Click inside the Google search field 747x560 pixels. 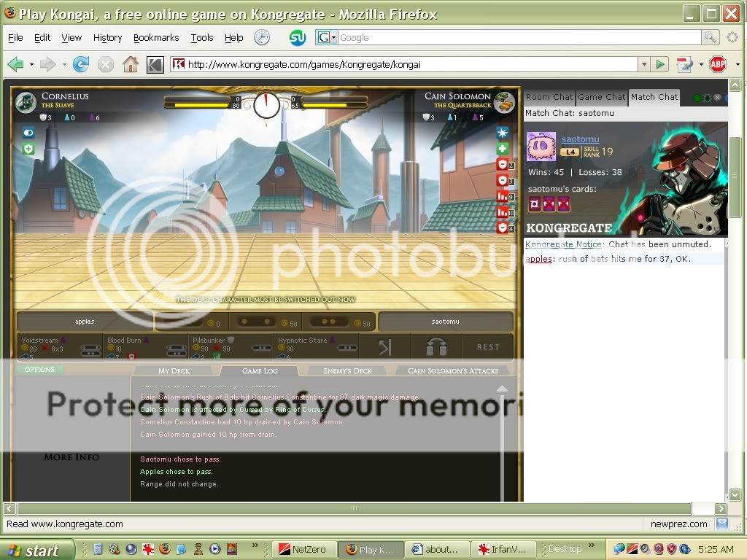[x=519, y=37]
